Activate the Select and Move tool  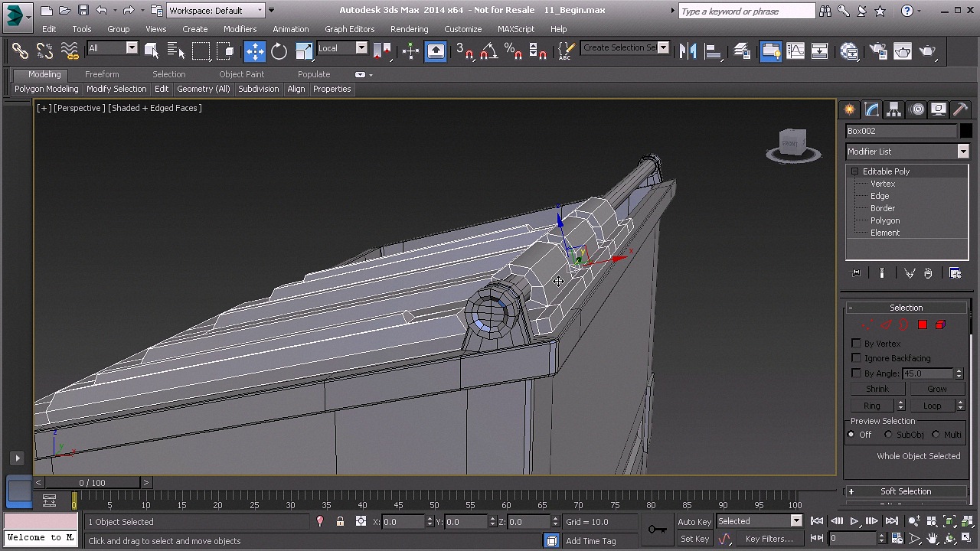255,51
